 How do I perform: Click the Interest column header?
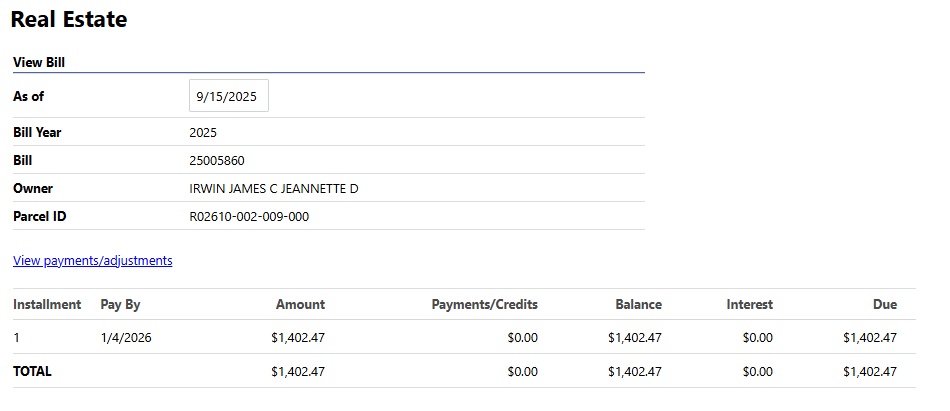pyautogui.click(x=749, y=305)
